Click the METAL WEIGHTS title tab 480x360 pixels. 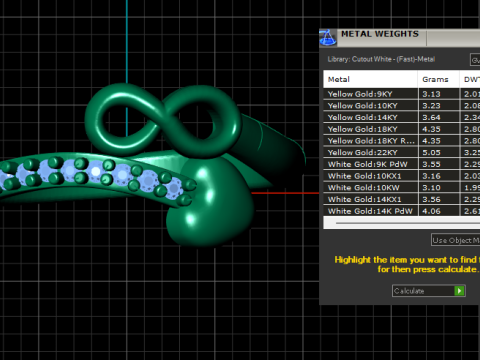point(380,34)
